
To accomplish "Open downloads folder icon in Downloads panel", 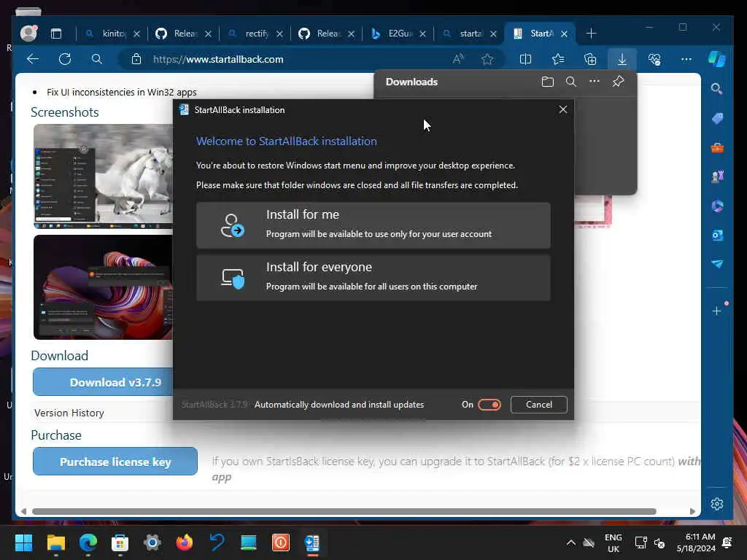I will coord(547,82).
